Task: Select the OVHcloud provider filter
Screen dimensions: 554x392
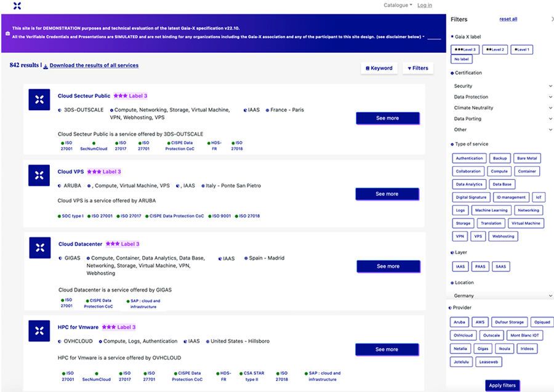Action: (x=463, y=335)
